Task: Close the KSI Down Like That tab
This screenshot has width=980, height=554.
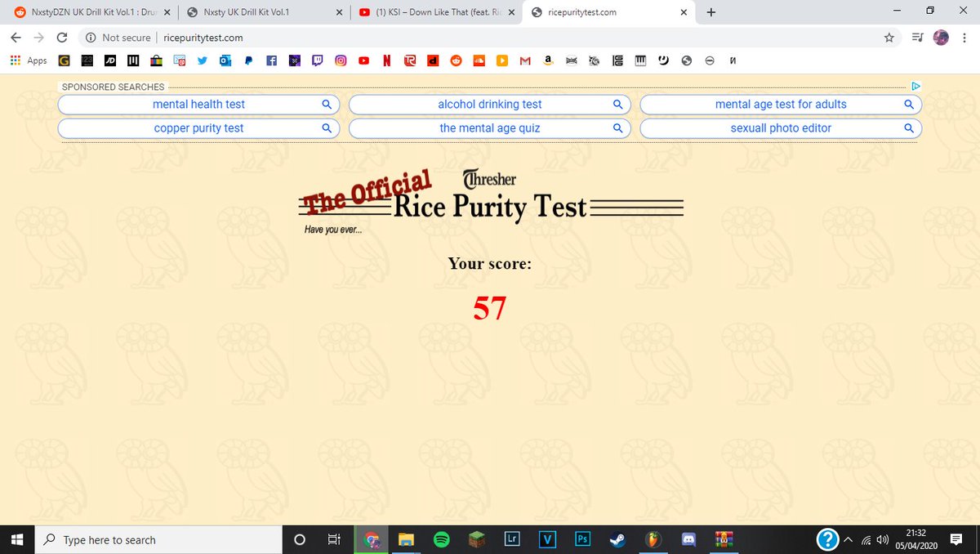Action: pyautogui.click(x=511, y=12)
